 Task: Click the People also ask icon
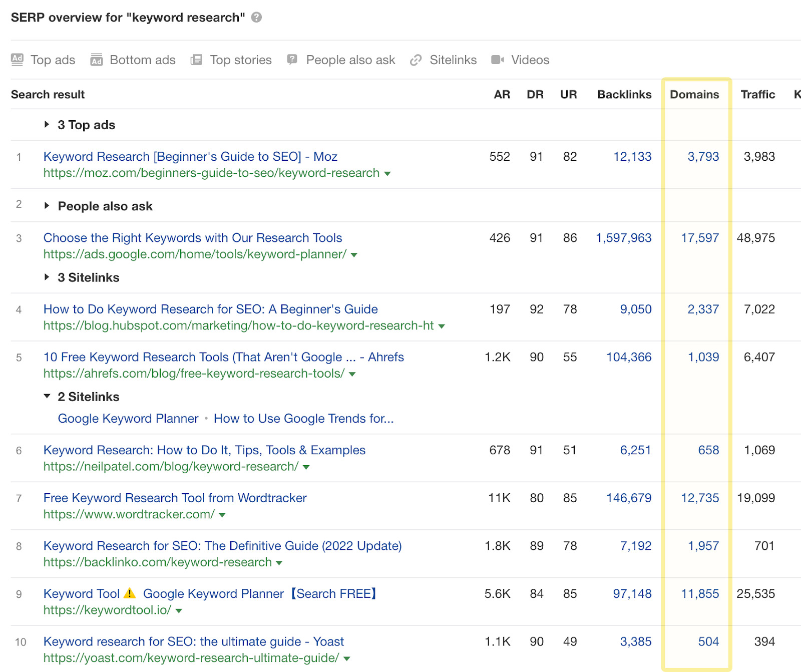coord(292,60)
